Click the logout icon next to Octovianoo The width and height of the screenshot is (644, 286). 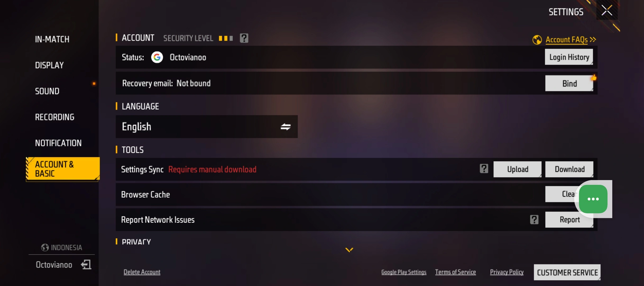tap(86, 264)
